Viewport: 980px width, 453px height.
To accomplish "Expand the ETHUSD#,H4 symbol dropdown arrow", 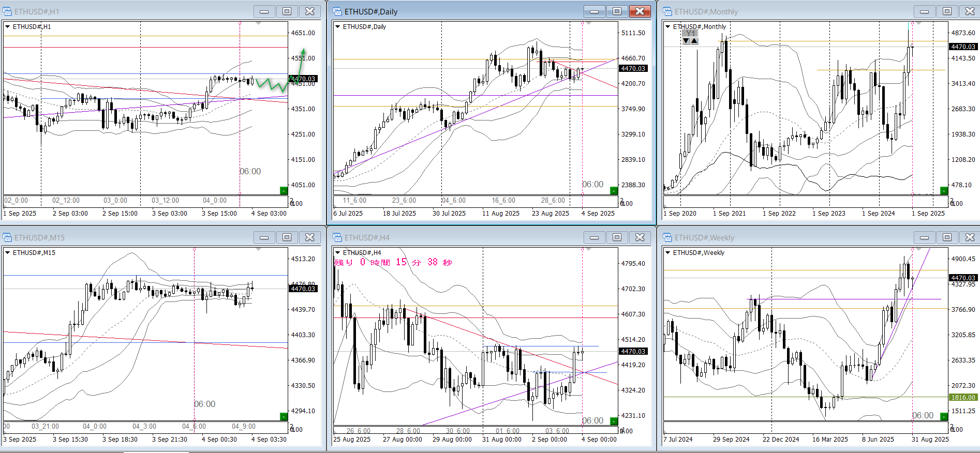I will 338,252.
